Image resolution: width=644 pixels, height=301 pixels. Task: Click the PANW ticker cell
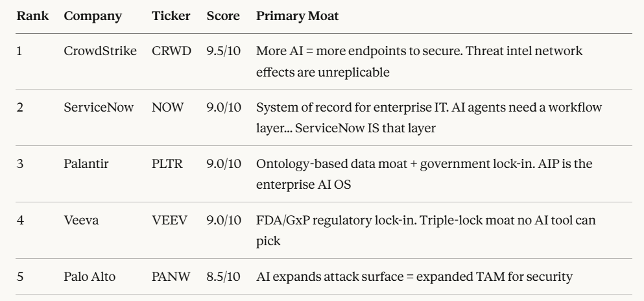pos(171,277)
